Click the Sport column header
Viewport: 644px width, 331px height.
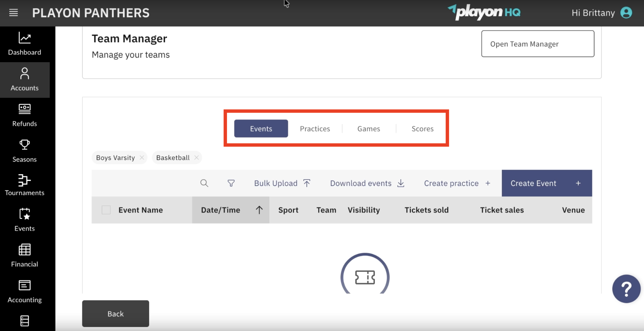(x=288, y=210)
